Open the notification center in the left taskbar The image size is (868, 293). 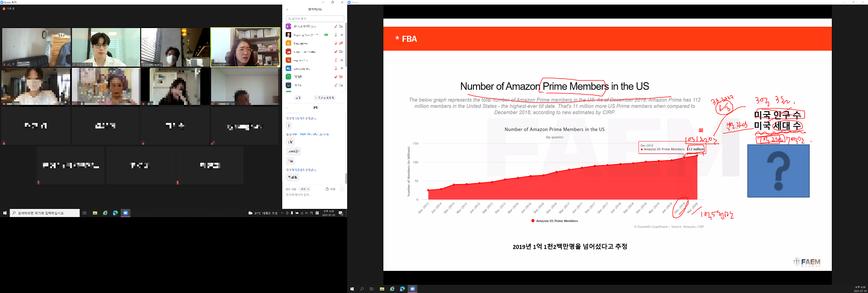340,213
